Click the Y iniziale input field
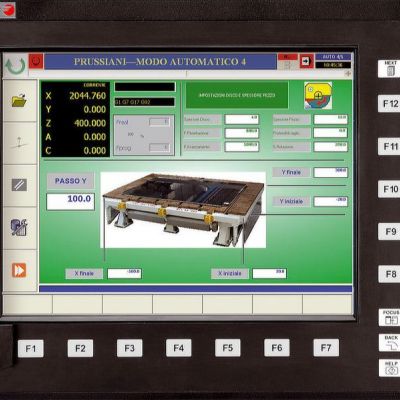 (x=331, y=201)
